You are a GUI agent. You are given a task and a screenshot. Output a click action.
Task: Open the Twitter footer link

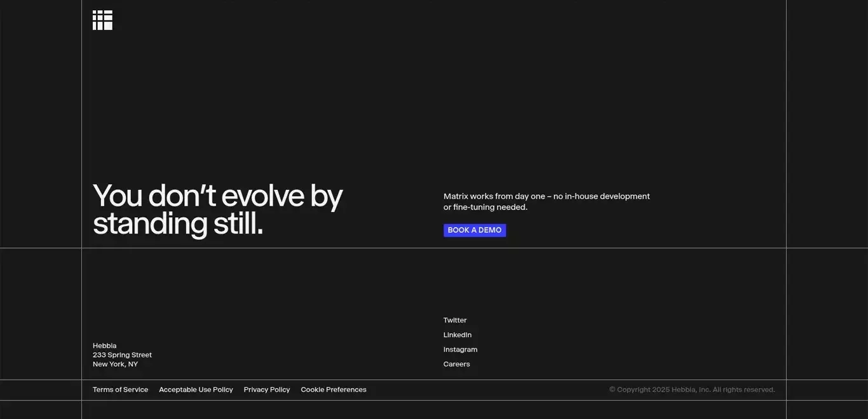[x=454, y=321]
